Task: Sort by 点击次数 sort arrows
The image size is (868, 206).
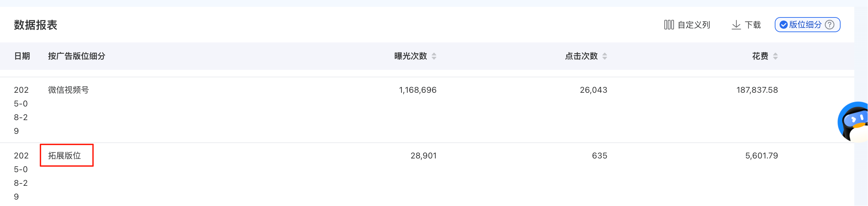Action: click(x=605, y=56)
